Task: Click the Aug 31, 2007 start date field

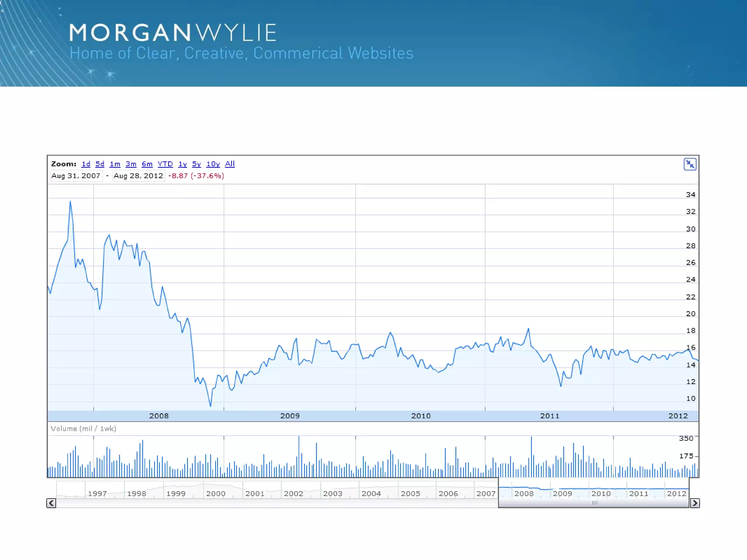Action: (76, 176)
